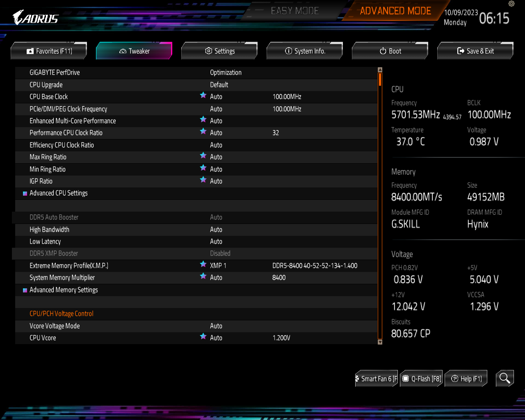
Task: Change Vcore Voltage Mode Auto value
Action: (x=216, y=326)
